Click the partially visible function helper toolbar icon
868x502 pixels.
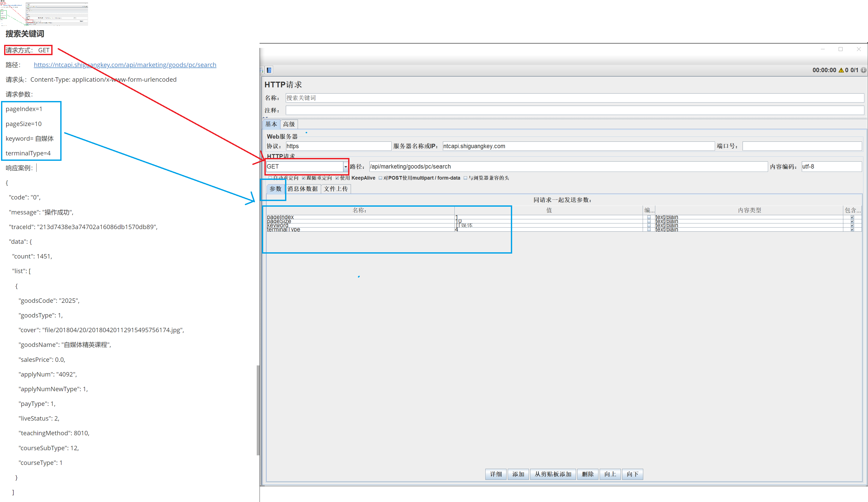261,70
